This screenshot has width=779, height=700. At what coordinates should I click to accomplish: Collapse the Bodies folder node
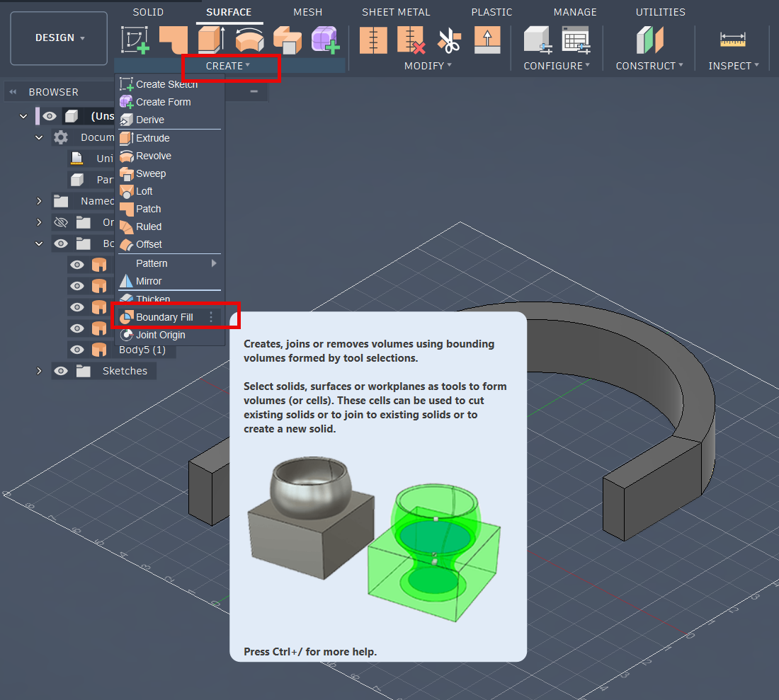pos(39,243)
